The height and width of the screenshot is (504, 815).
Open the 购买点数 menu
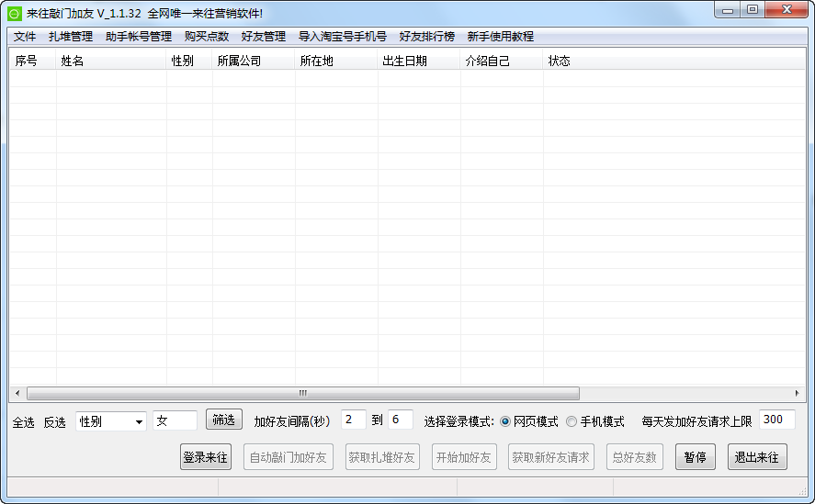(x=207, y=37)
